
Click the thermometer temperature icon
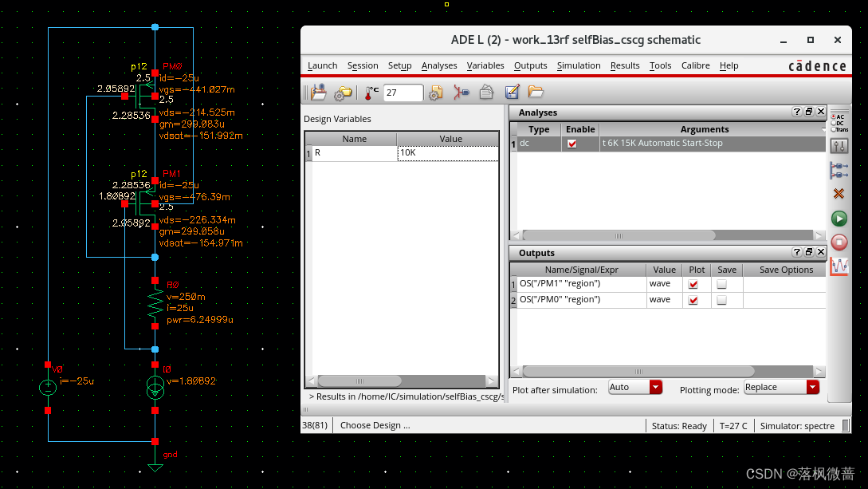pos(371,93)
